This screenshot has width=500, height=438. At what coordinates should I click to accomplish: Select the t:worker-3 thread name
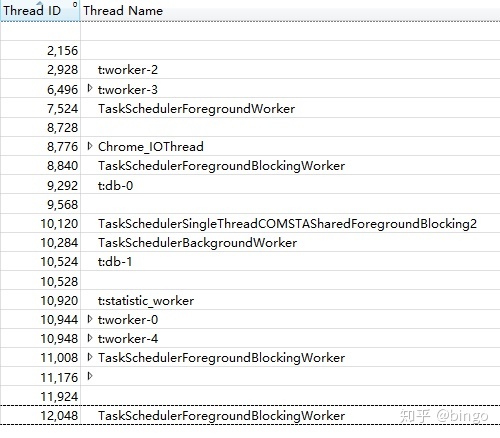click(128, 89)
